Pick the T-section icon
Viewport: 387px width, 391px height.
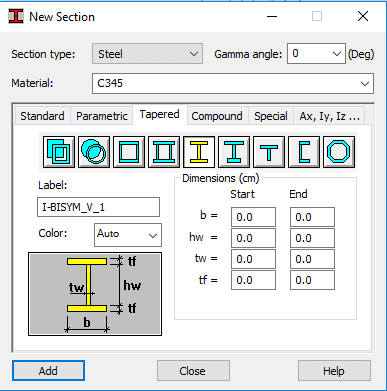point(269,152)
